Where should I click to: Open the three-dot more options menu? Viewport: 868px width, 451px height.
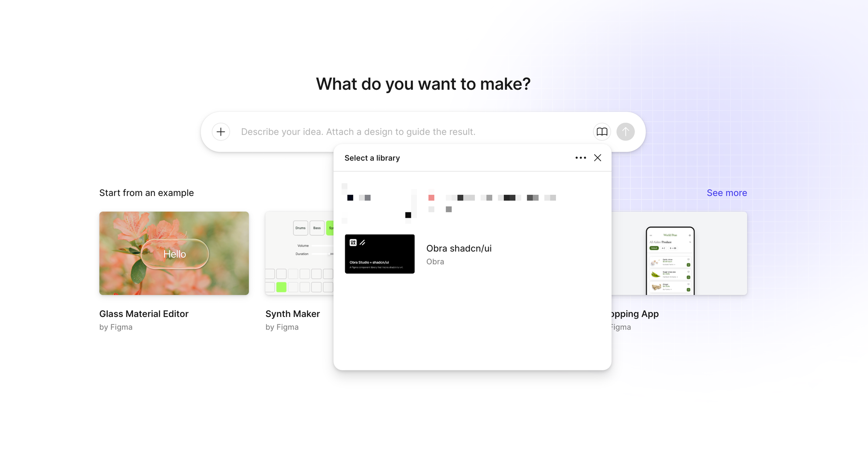tap(581, 158)
